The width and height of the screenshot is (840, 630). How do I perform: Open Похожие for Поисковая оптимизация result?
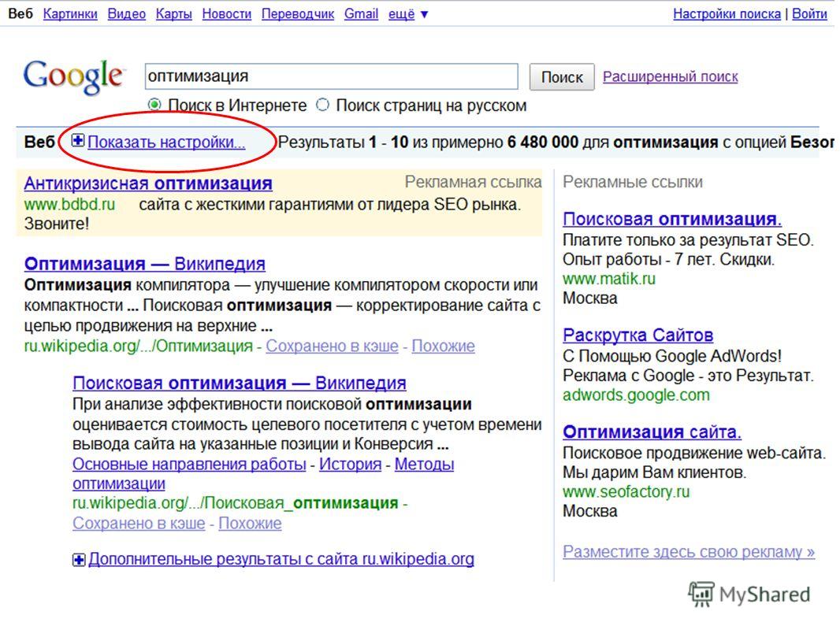click(250, 523)
